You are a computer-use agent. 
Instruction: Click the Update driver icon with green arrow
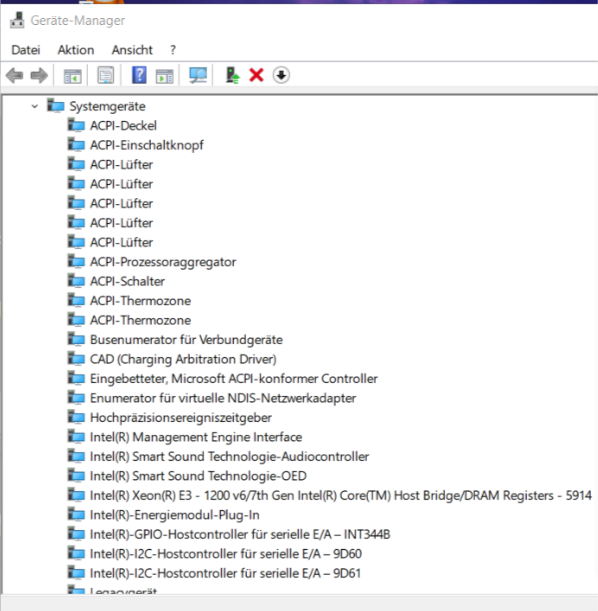click(x=233, y=75)
